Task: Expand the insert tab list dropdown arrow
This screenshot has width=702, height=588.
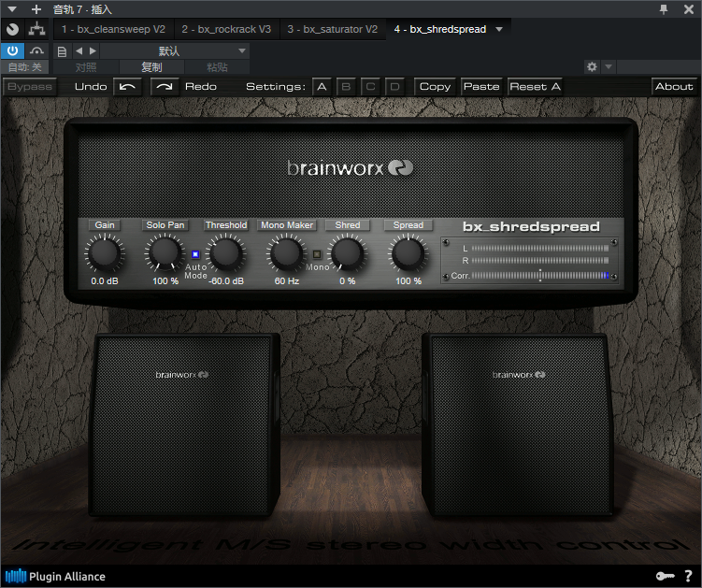Action: (499, 30)
